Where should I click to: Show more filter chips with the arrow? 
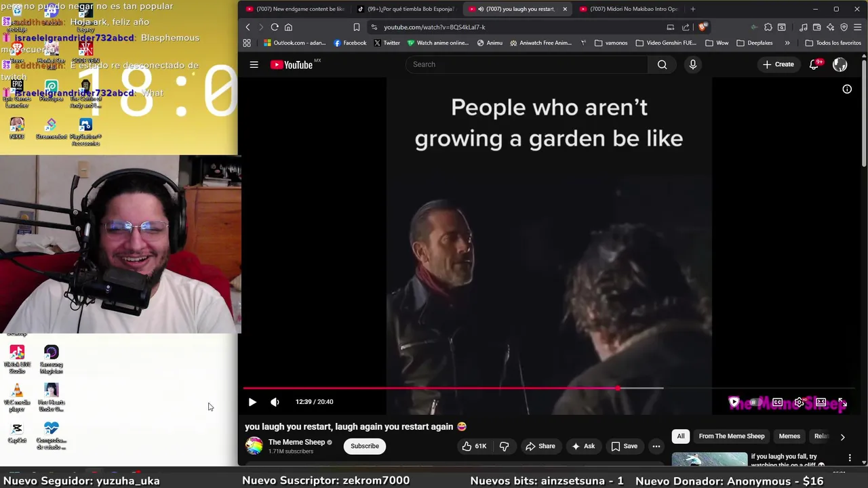click(842, 437)
